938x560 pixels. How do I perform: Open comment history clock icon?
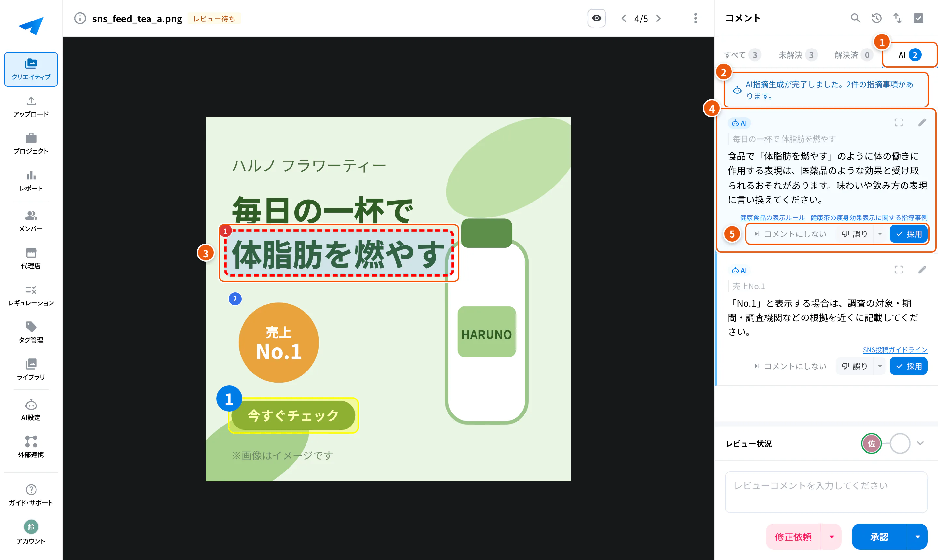[876, 18]
